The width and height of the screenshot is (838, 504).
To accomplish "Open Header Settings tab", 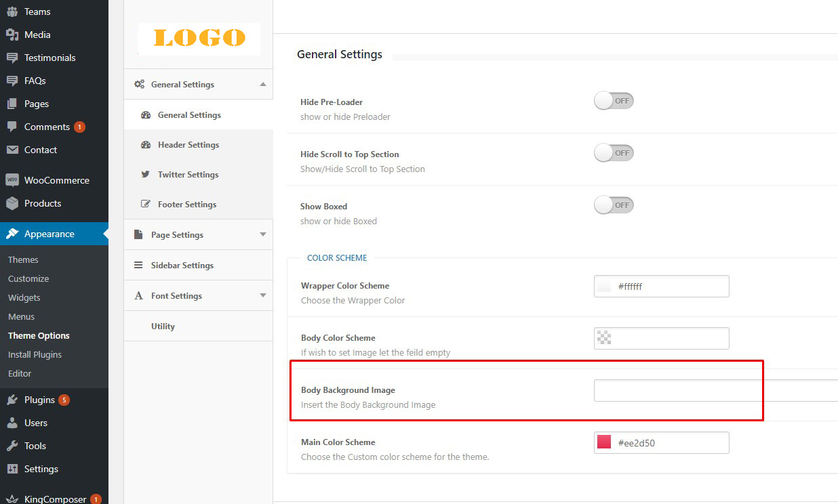I will click(x=188, y=145).
